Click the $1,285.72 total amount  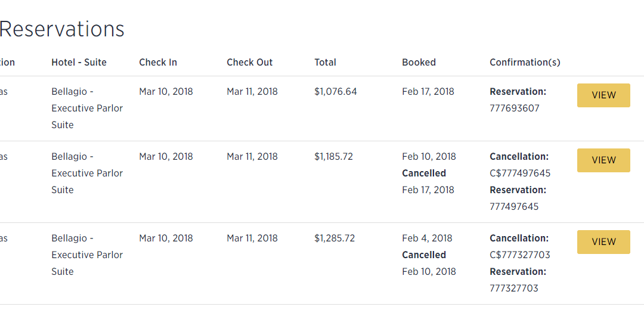coord(335,238)
